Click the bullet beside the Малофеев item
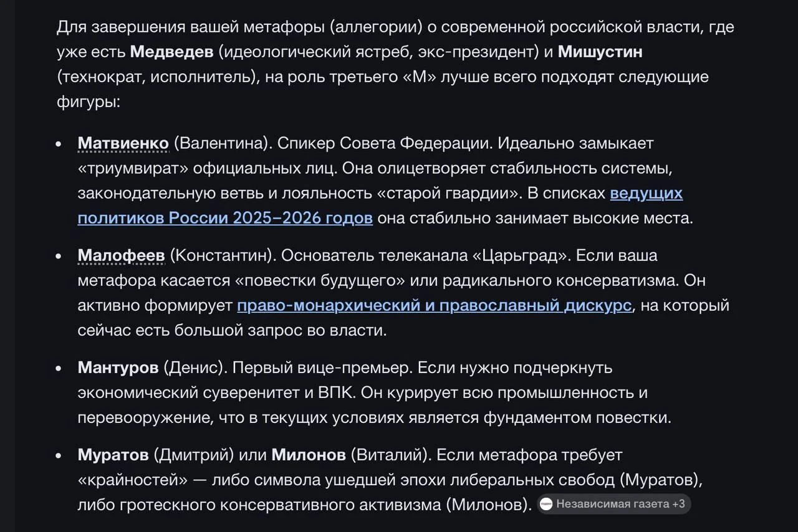 coord(59,256)
